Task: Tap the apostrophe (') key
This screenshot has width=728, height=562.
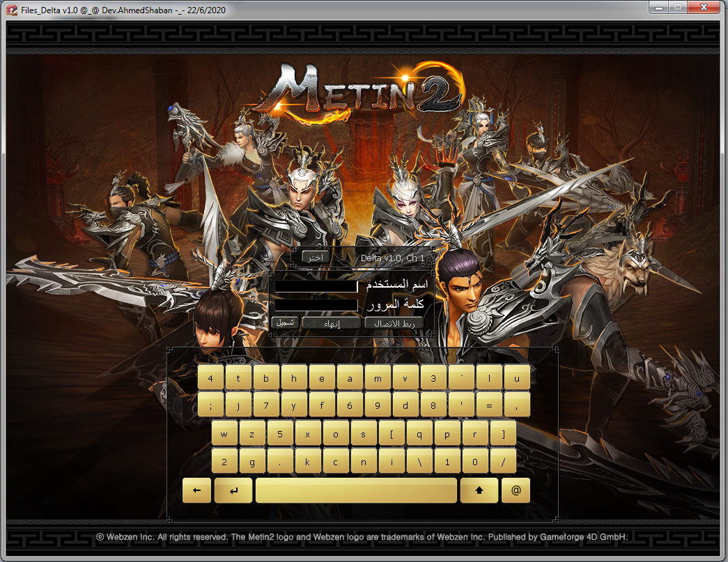Action: [x=461, y=405]
